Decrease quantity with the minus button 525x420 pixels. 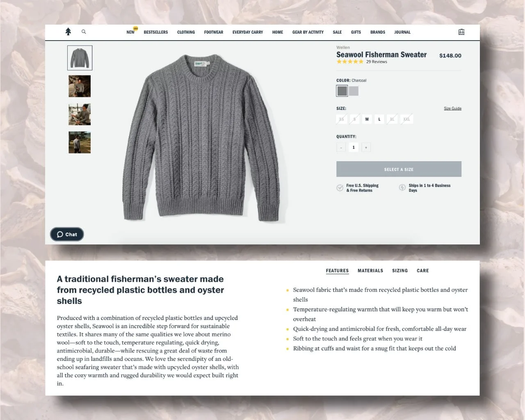click(x=341, y=147)
